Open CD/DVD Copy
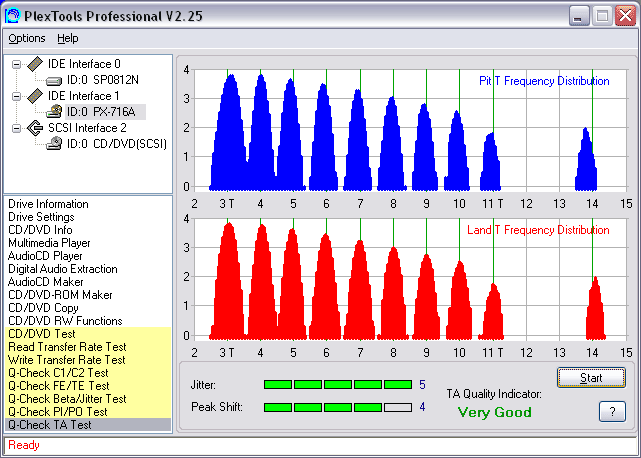The image size is (641, 458). [43, 308]
